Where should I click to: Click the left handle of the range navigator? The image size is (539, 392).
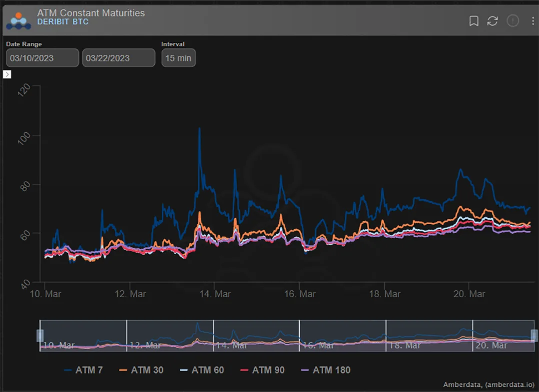(40, 336)
